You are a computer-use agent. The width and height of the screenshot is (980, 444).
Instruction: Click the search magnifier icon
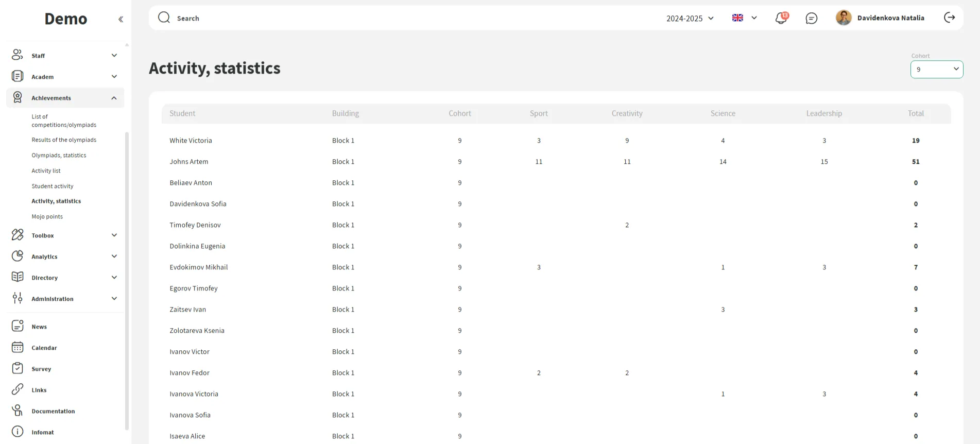click(164, 18)
